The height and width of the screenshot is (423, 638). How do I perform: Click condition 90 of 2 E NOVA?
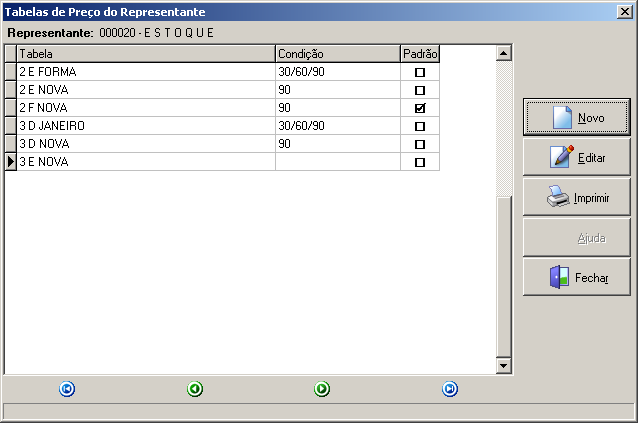click(338, 89)
